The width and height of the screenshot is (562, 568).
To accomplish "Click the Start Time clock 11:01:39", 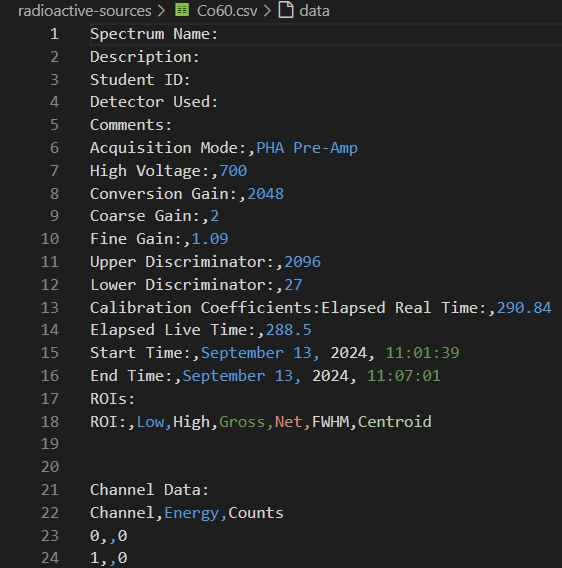I will [422, 353].
